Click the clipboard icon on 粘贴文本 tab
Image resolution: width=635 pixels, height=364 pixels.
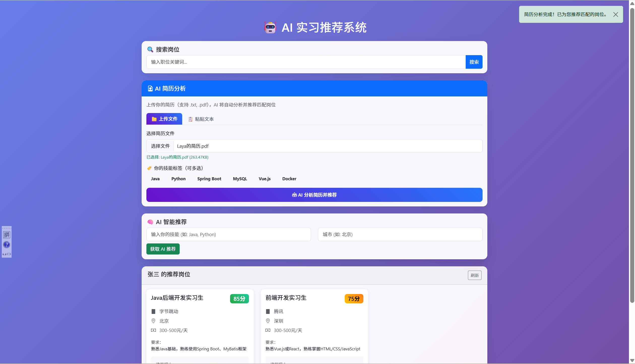pyautogui.click(x=190, y=119)
